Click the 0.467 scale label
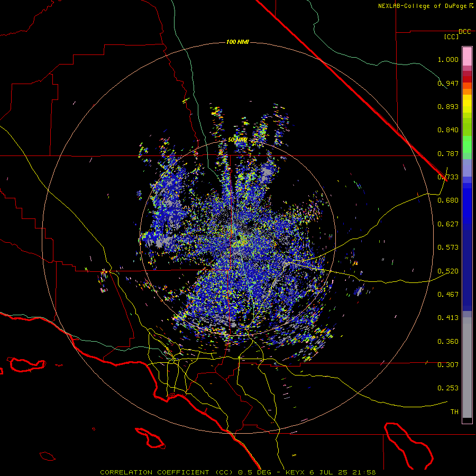 [448, 295]
